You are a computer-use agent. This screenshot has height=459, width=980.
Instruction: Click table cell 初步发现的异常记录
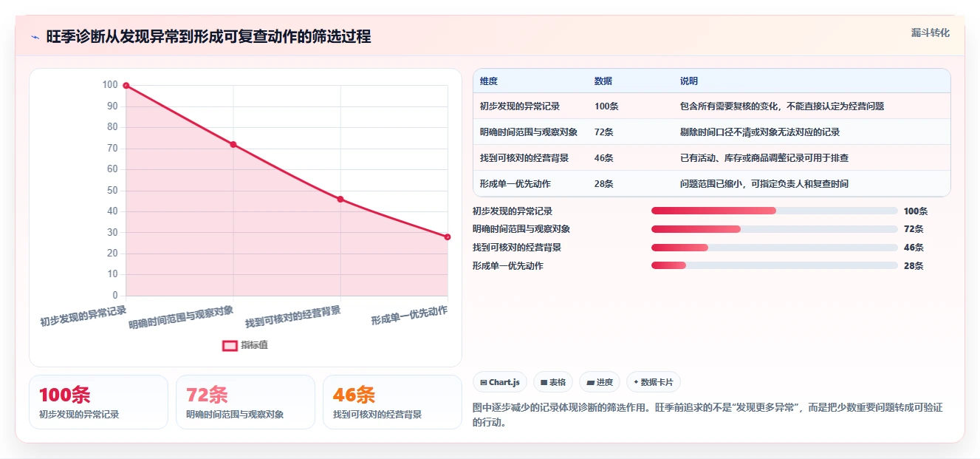click(x=520, y=106)
